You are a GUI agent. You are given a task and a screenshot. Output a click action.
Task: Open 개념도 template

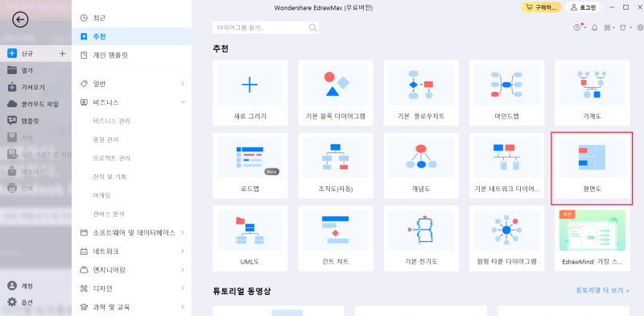click(x=421, y=165)
